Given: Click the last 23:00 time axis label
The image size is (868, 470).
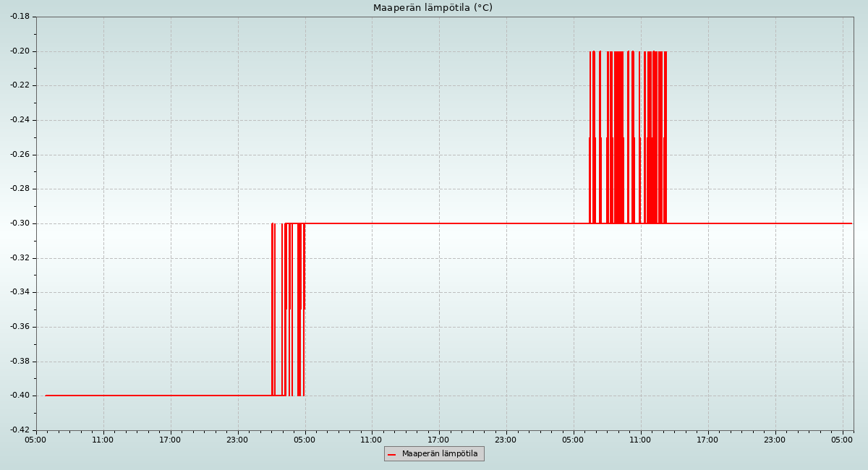Looking at the screenshot, I should (x=775, y=440).
